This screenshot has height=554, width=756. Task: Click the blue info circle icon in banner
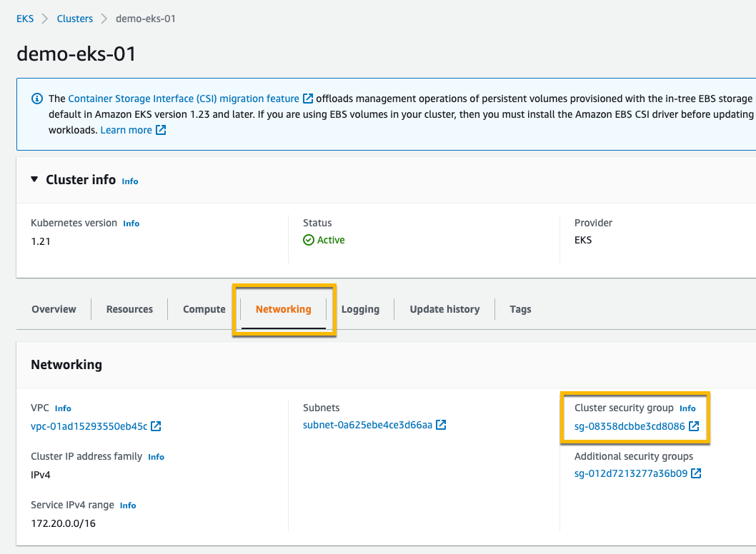click(37, 99)
